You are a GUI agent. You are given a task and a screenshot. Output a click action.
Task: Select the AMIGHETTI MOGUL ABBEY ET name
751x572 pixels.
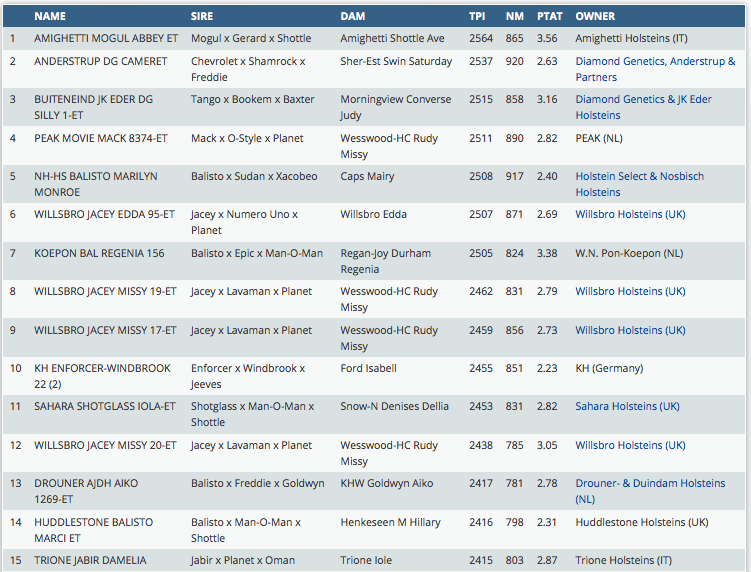(x=106, y=39)
